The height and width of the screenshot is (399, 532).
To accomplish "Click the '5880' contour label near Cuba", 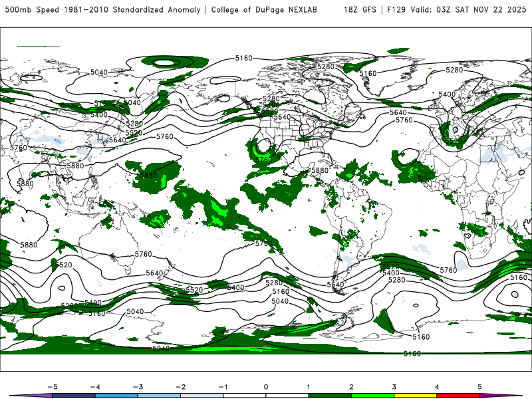I will (x=320, y=170).
